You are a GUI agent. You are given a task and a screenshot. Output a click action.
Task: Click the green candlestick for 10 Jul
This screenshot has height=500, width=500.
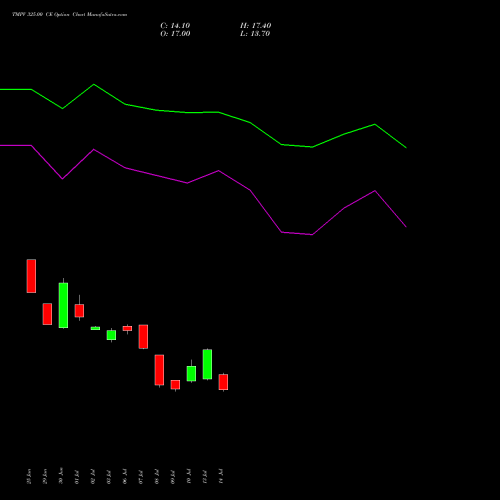pyautogui.click(x=191, y=373)
